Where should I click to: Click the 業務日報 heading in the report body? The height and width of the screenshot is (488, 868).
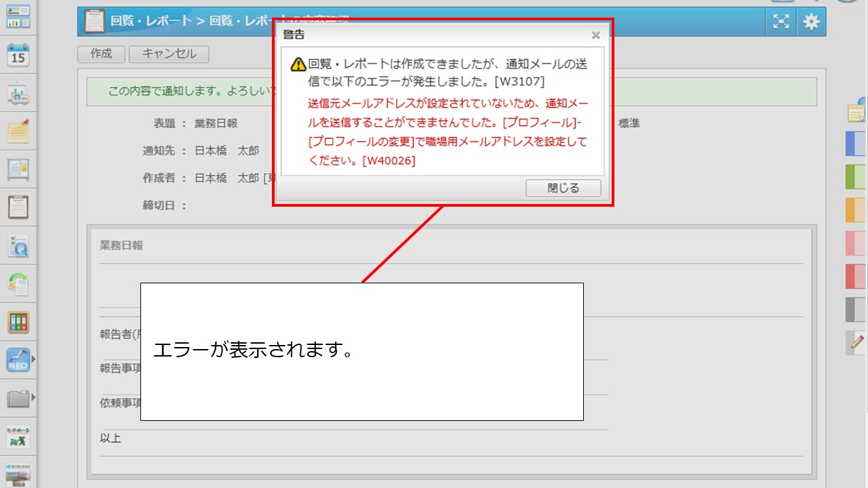coord(121,245)
